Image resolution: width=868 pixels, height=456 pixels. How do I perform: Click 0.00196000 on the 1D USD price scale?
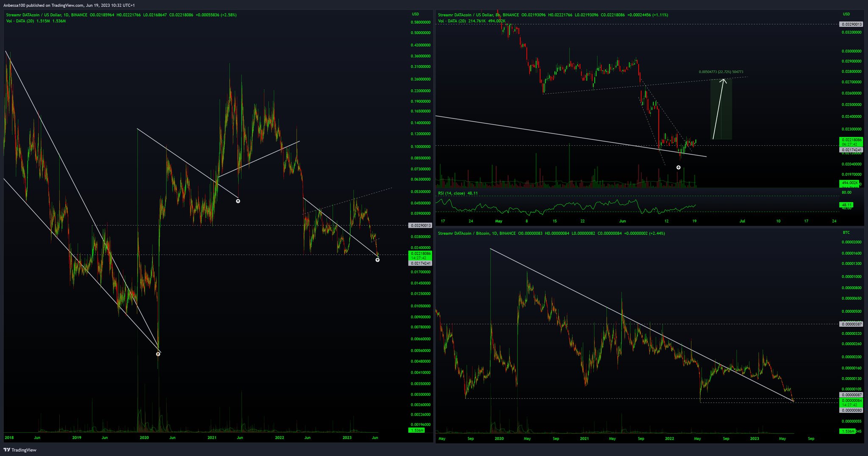421,424
